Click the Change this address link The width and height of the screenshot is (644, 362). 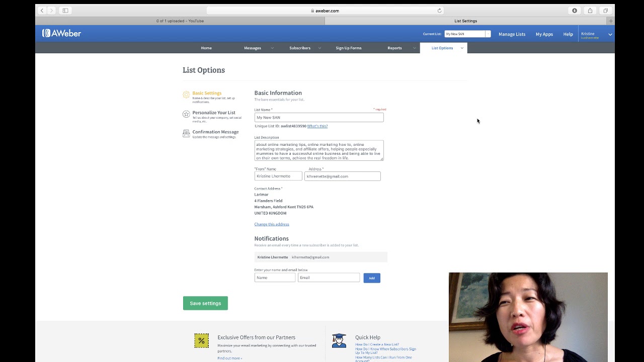tap(272, 224)
